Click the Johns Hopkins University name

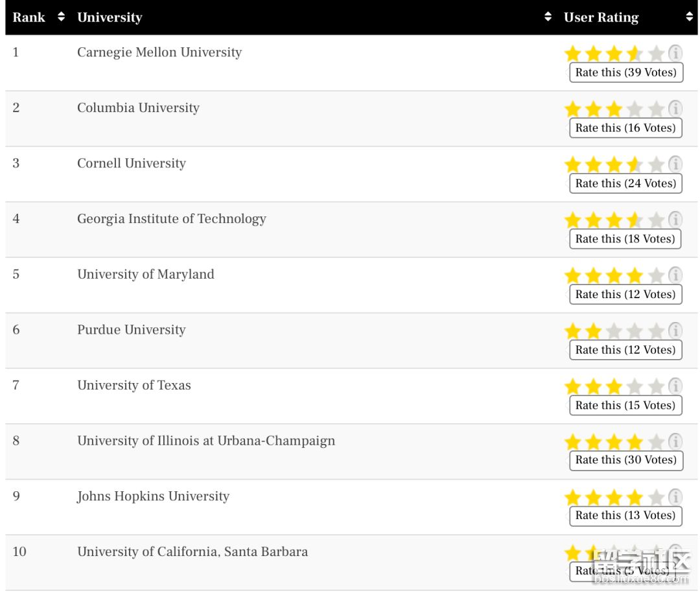pos(153,496)
